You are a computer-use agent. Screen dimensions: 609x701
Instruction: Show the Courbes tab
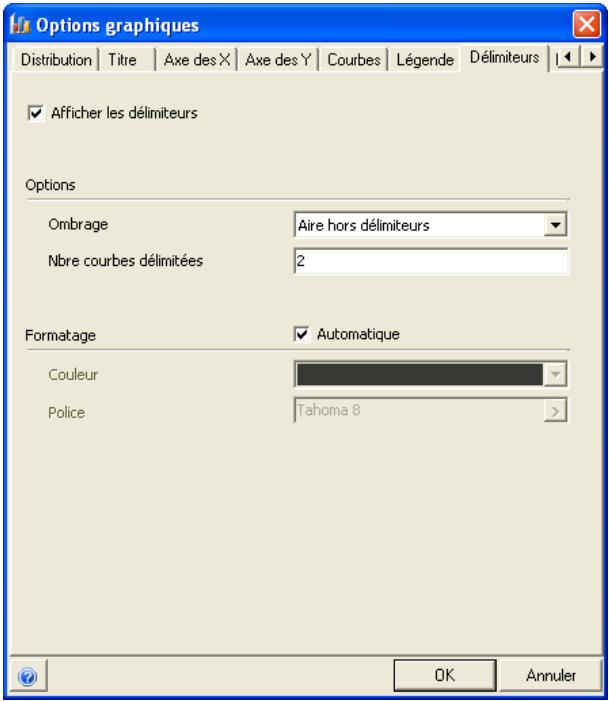(x=354, y=59)
